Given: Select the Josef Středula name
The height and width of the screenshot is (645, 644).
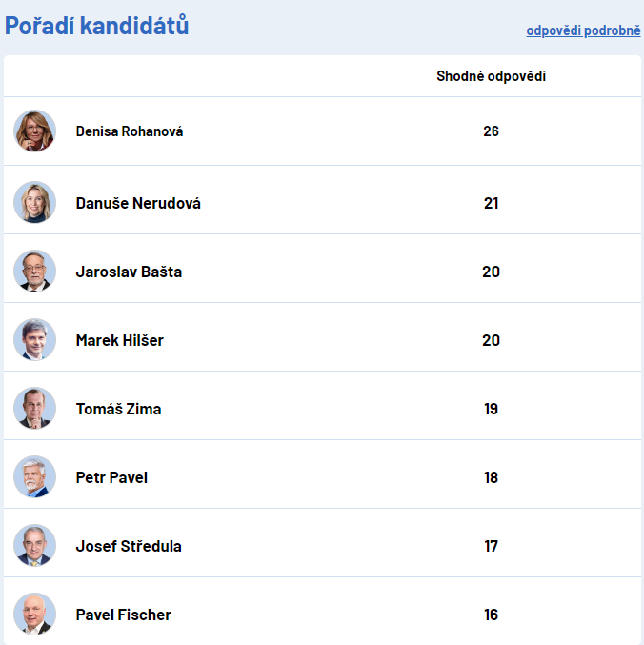Looking at the screenshot, I should 129,546.
